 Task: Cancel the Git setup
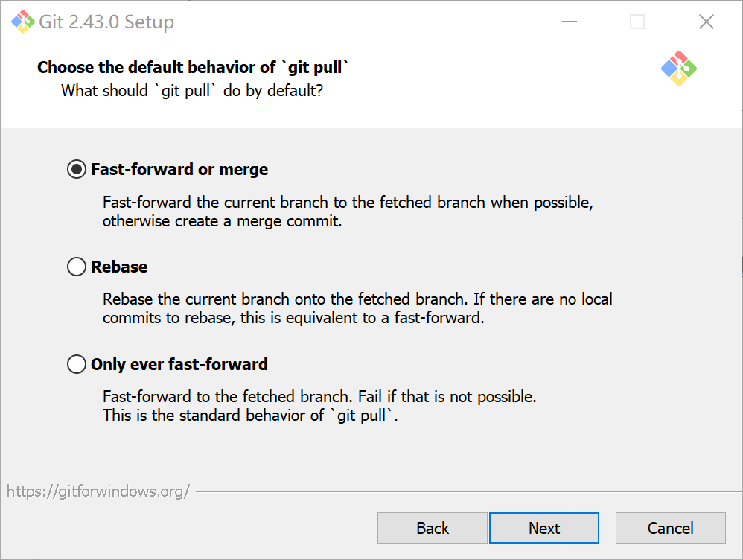point(670,528)
